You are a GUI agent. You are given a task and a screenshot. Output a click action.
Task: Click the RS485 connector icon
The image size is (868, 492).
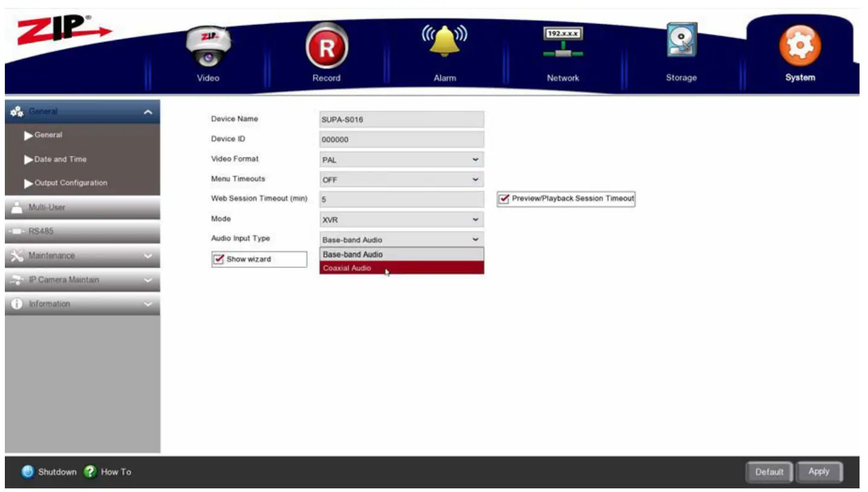coord(17,231)
